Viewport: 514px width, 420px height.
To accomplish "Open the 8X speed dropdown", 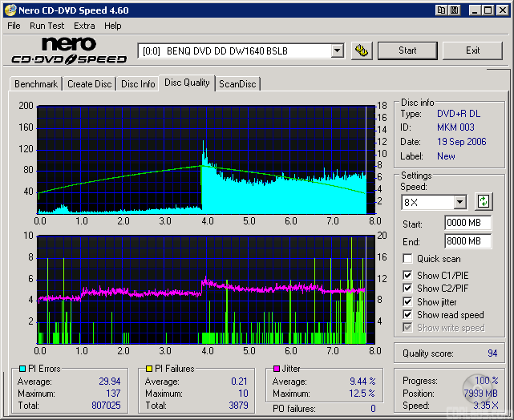I will (x=459, y=202).
